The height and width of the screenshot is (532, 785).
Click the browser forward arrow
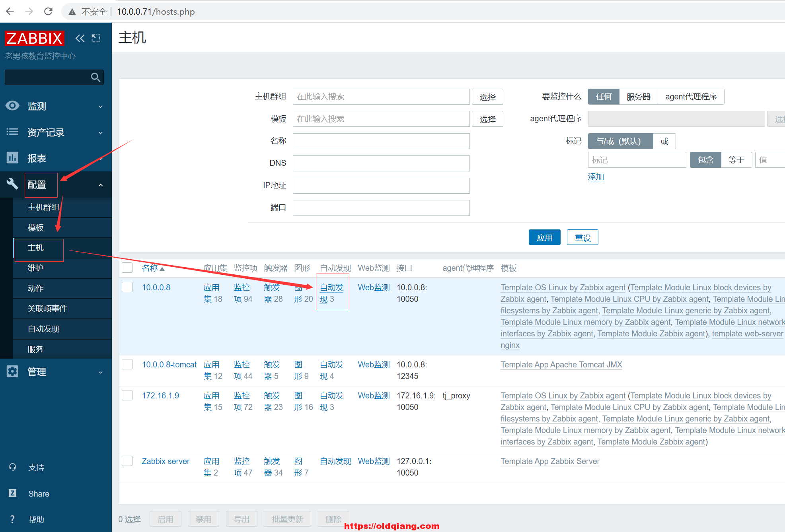point(29,12)
